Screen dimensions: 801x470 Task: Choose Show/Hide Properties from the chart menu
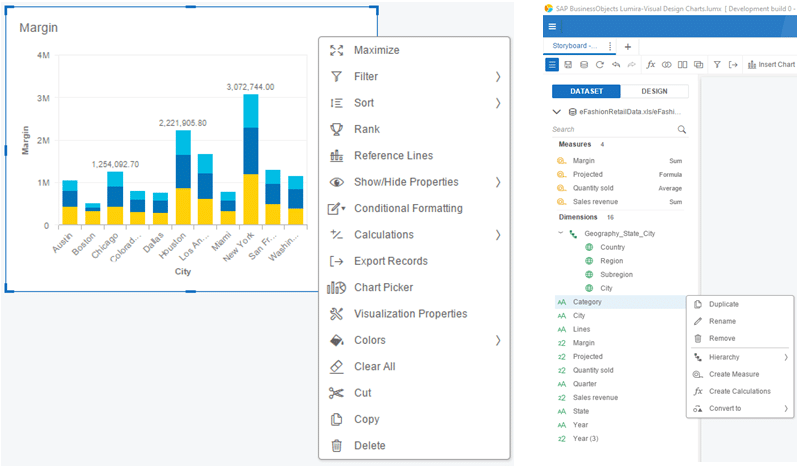pos(414,182)
